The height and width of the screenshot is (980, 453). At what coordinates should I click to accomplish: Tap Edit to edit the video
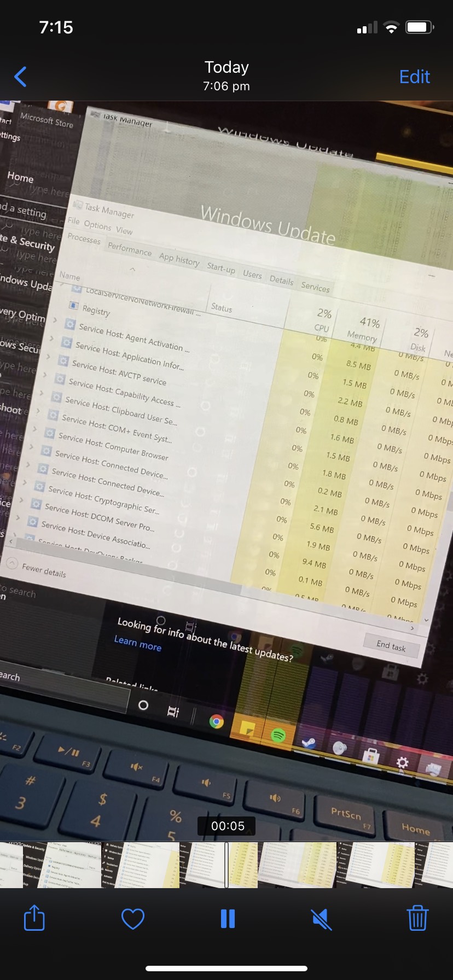coord(414,77)
